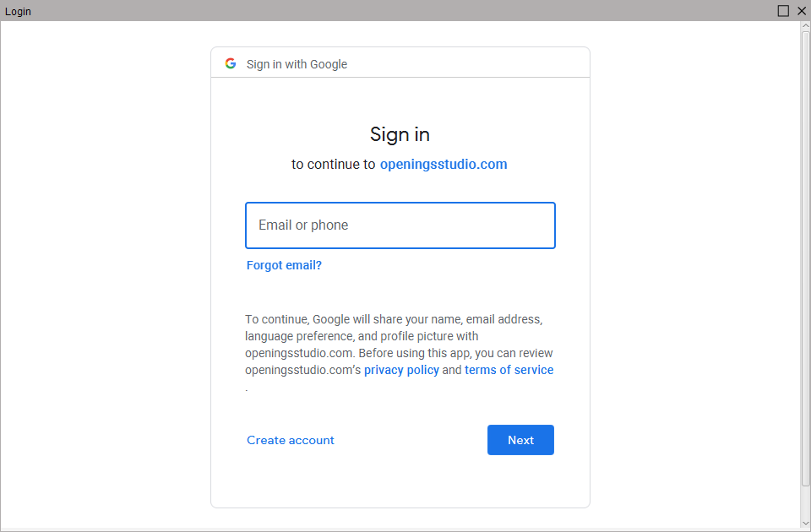This screenshot has width=811, height=532.
Task: Review the privacy policy link
Action: 401,370
